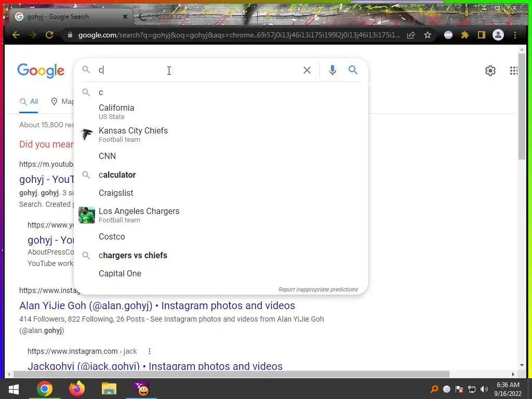
Task: Click the blue search magnifier button
Action: coord(353,70)
